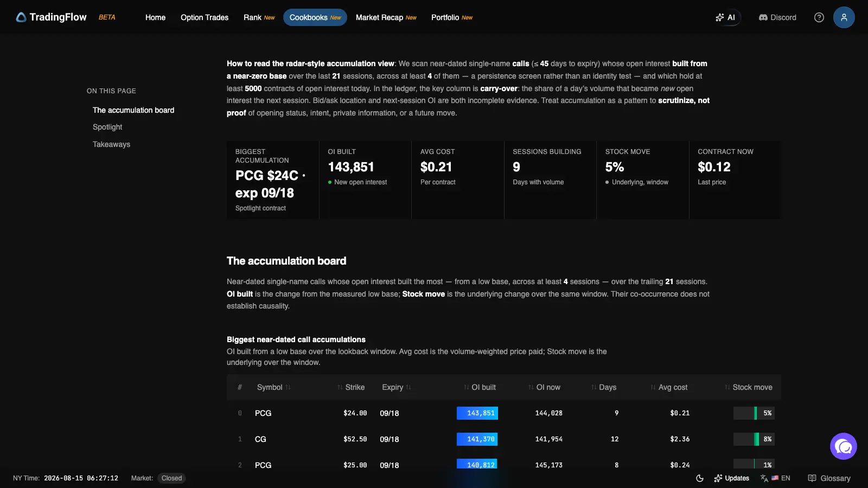Open the help question-mark icon
The width and height of the screenshot is (868, 488).
point(819,17)
